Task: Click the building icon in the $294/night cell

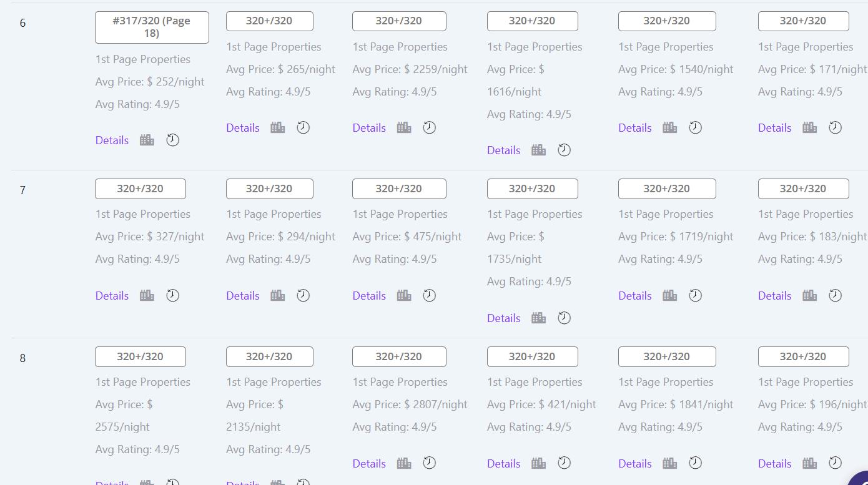Action: coord(278,295)
